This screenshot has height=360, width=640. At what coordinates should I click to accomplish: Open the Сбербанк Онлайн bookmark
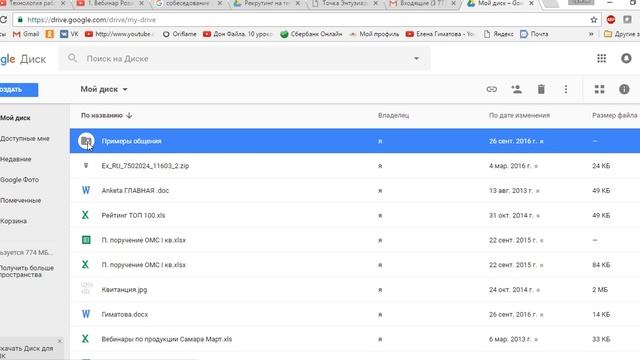[x=311, y=34]
